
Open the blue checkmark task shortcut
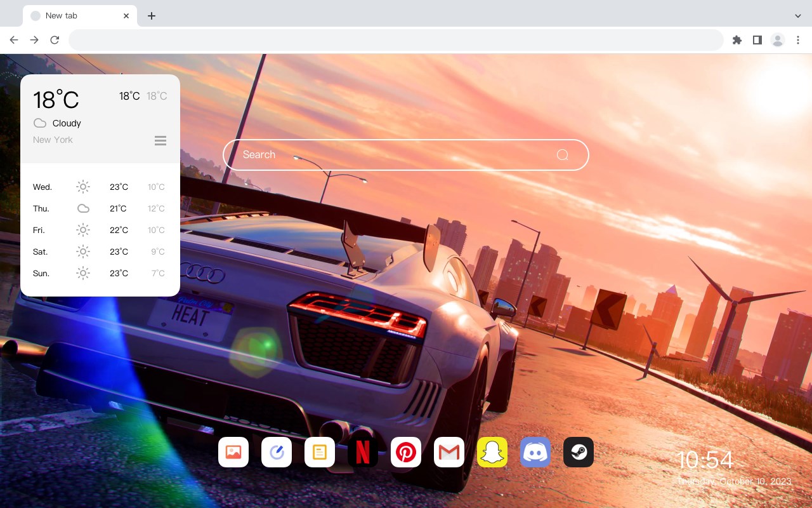click(277, 452)
